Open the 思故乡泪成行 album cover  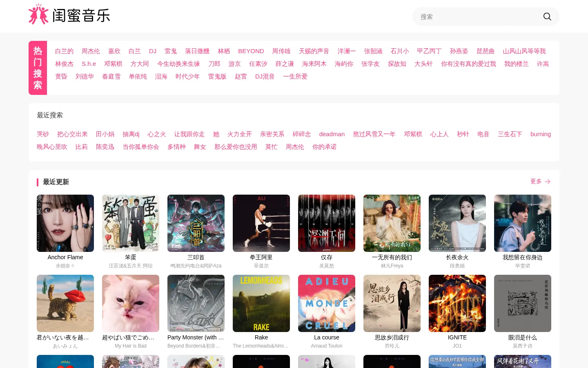tap(392, 303)
